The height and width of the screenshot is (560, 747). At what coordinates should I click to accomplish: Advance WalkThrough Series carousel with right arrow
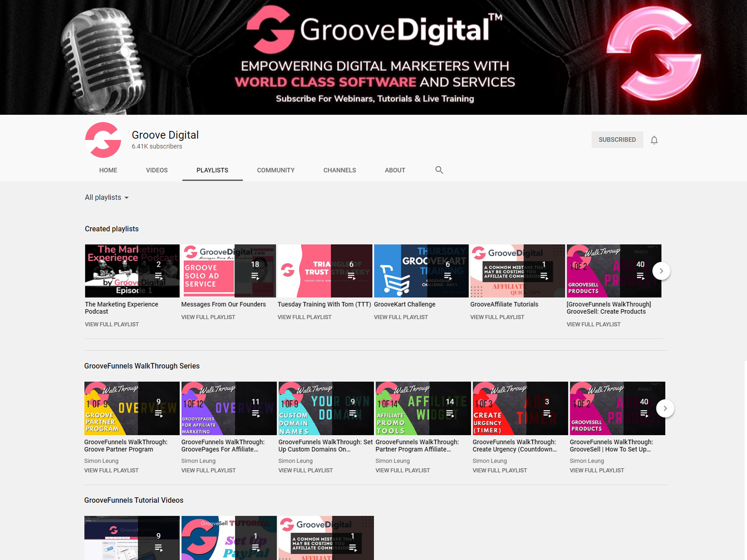click(665, 408)
